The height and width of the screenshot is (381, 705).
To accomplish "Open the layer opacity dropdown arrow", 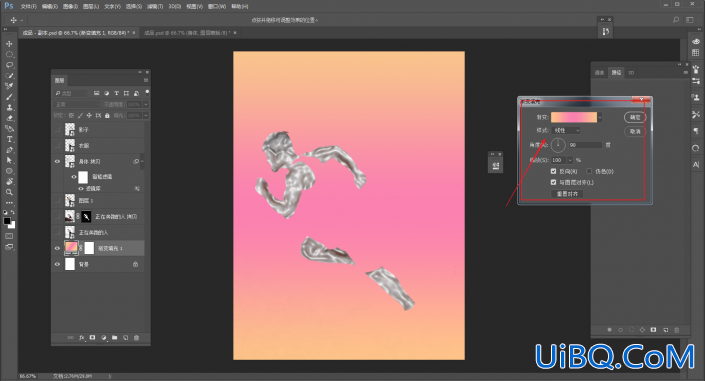I will point(146,104).
